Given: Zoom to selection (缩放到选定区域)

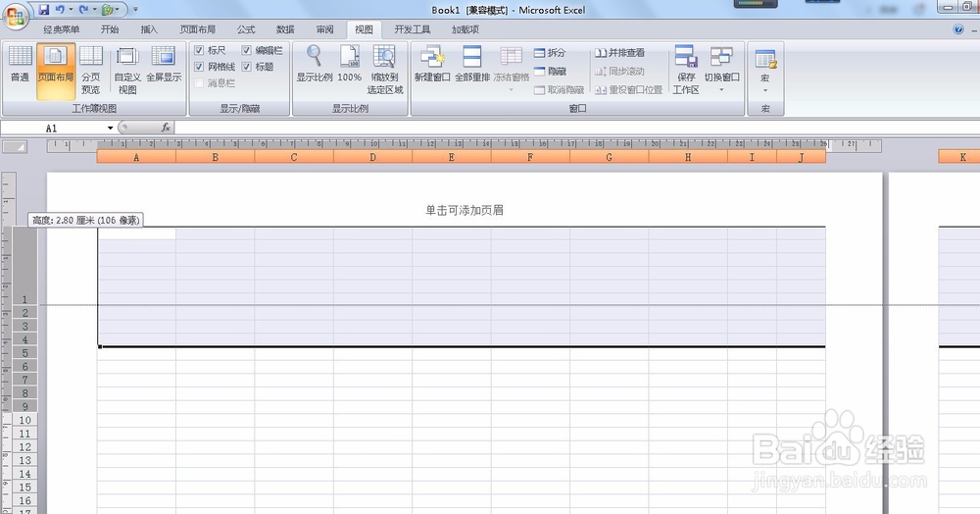Looking at the screenshot, I should coord(385,70).
